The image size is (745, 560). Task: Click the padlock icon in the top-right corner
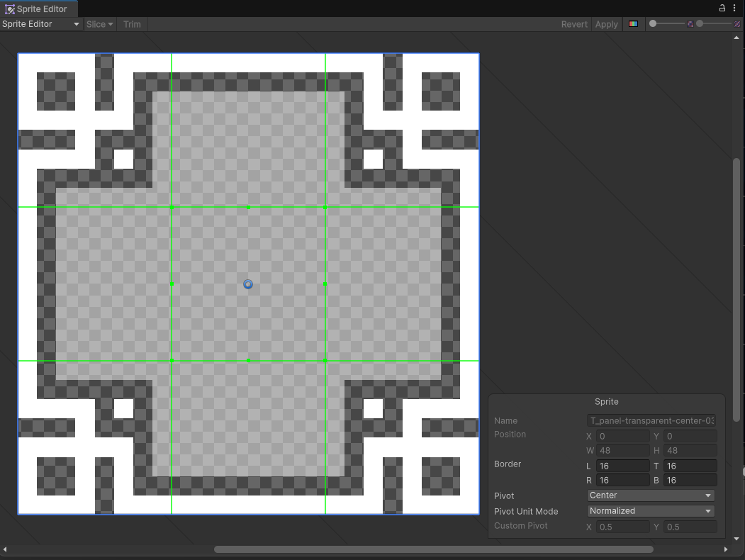coord(722,8)
